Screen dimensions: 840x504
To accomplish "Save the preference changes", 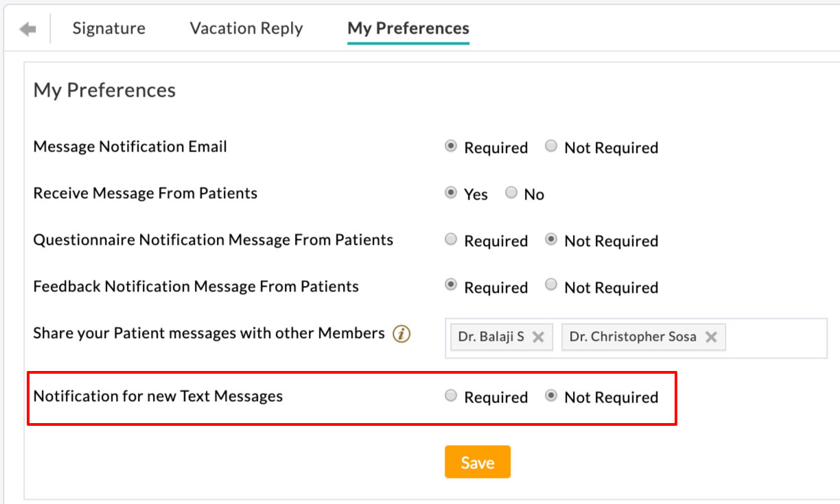I will tap(477, 461).
